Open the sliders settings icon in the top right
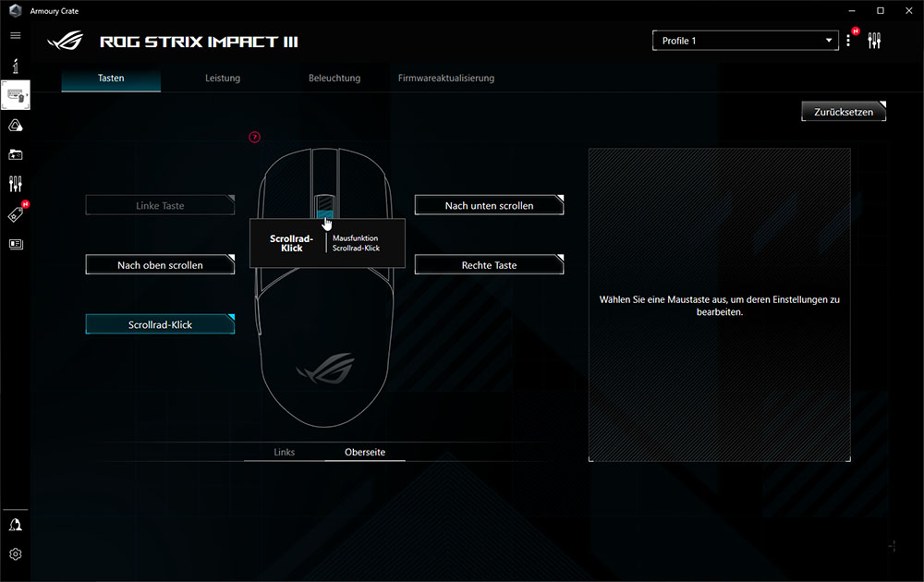The width and height of the screenshot is (924, 582). [x=874, y=41]
